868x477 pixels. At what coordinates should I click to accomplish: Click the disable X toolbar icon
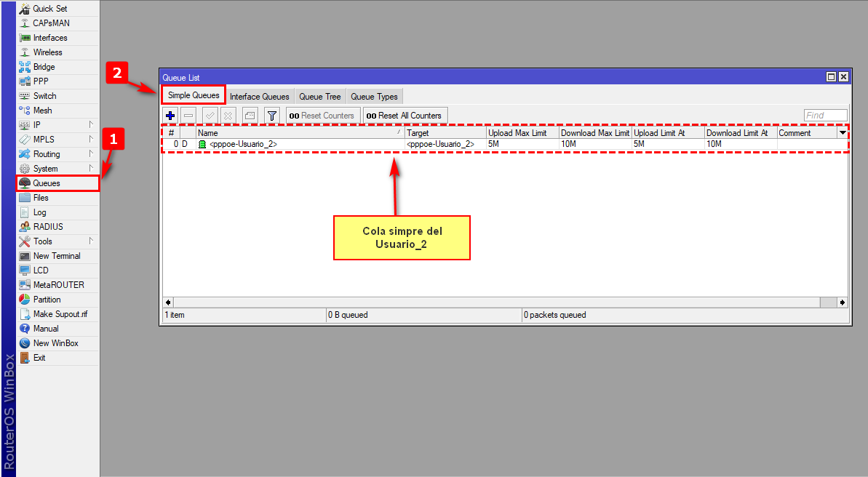228,116
